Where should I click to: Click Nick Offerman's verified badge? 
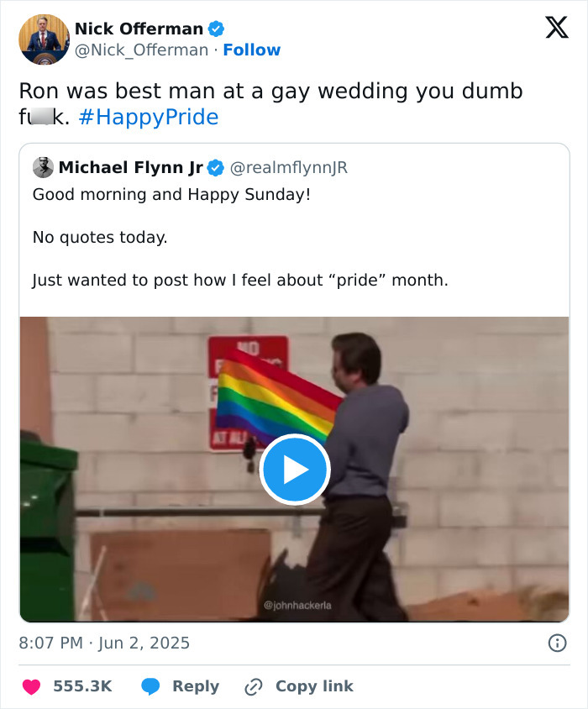[x=217, y=29]
